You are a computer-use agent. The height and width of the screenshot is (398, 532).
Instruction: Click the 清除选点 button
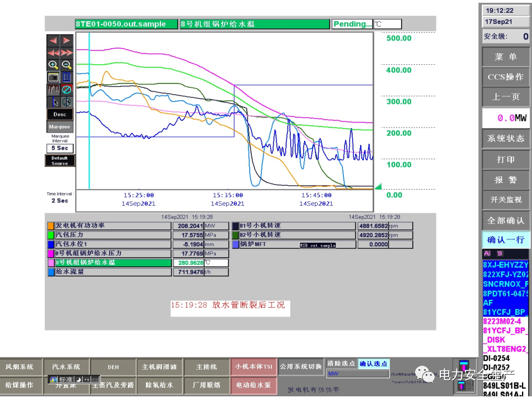pyautogui.click(x=341, y=364)
